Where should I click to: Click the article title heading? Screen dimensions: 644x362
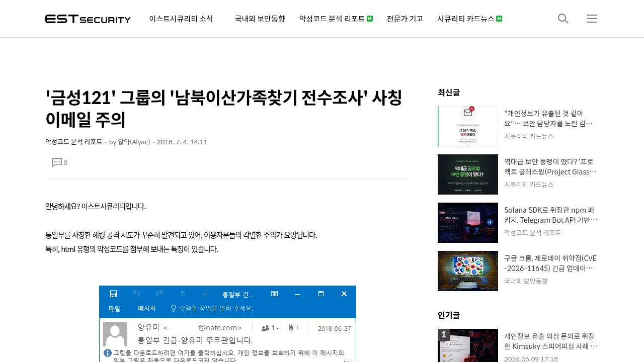(x=224, y=108)
